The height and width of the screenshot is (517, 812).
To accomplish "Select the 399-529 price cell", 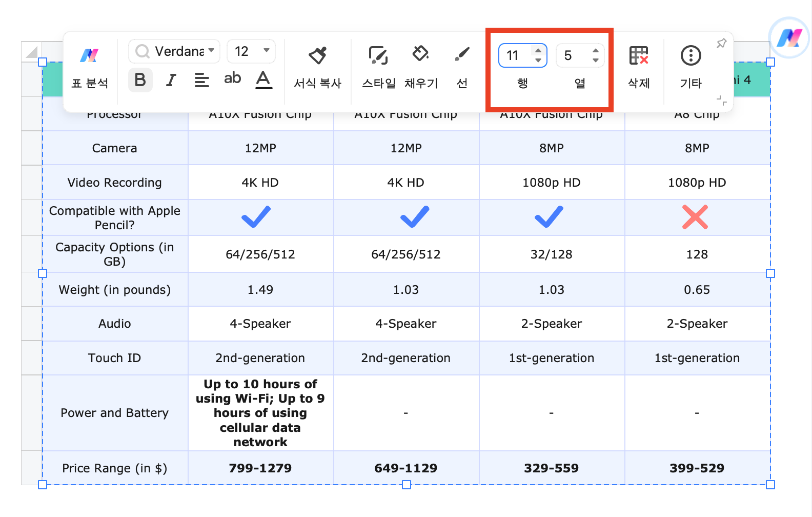I will pos(697,468).
